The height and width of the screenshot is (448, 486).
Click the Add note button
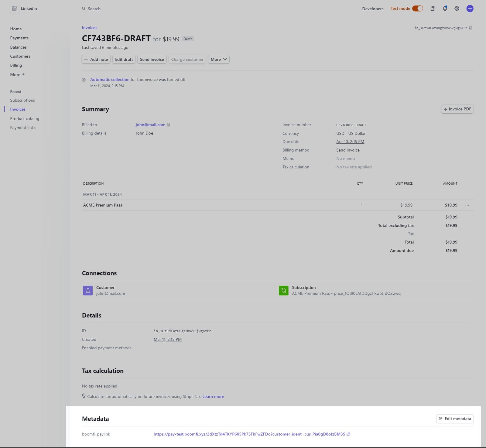(x=96, y=60)
